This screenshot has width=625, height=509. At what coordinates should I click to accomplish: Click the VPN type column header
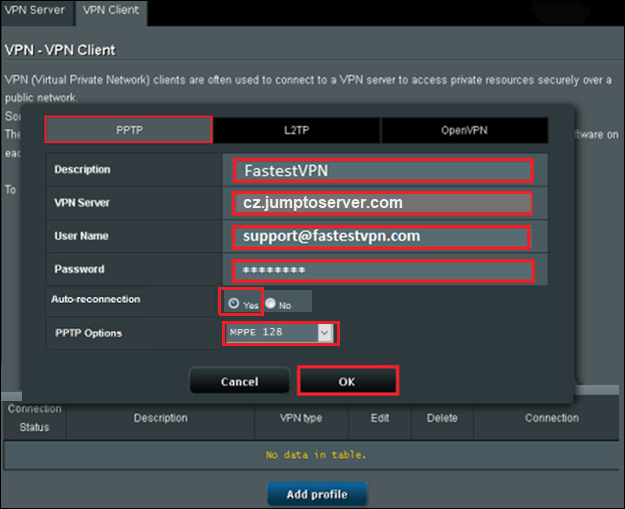point(301,418)
